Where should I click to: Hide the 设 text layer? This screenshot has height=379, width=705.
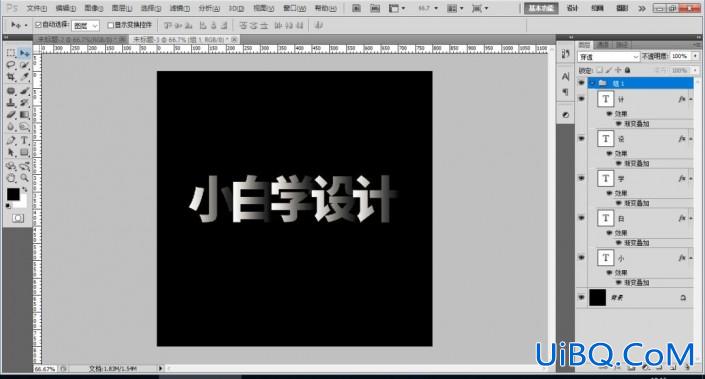(581, 138)
